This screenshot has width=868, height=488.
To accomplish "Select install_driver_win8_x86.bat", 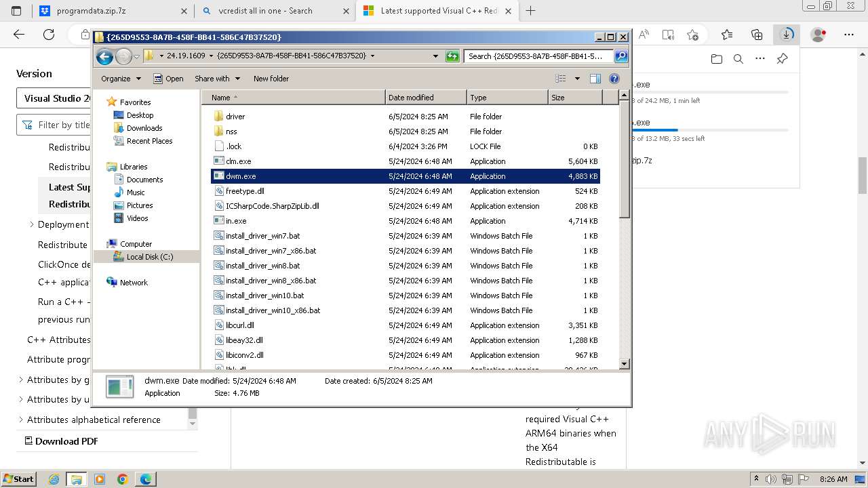I will click(x=406, y=281).
